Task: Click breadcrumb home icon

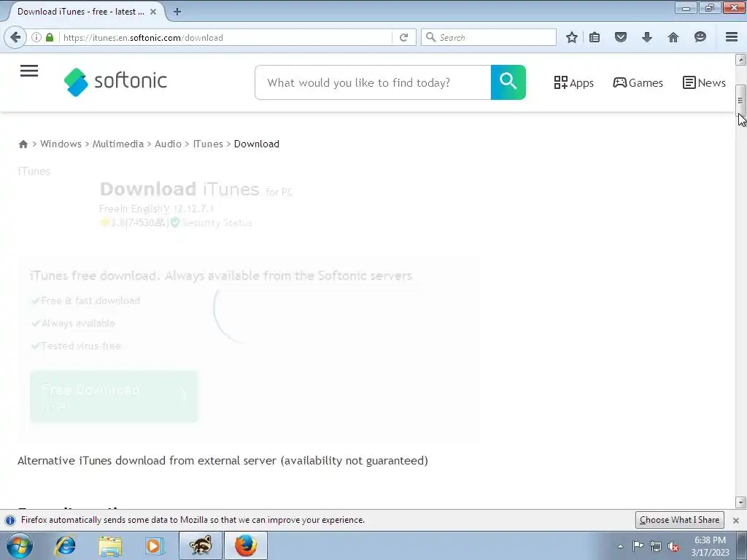Action: coord(23,144)
